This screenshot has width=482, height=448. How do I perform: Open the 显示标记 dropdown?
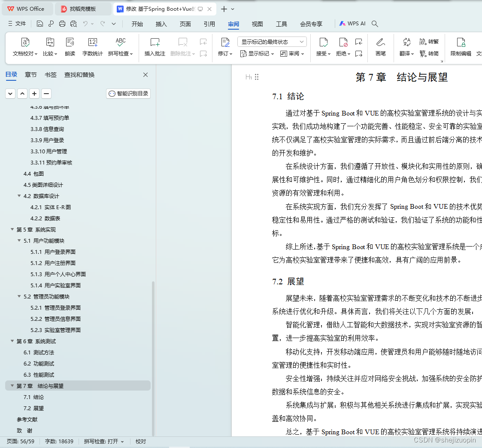point(257,54)
